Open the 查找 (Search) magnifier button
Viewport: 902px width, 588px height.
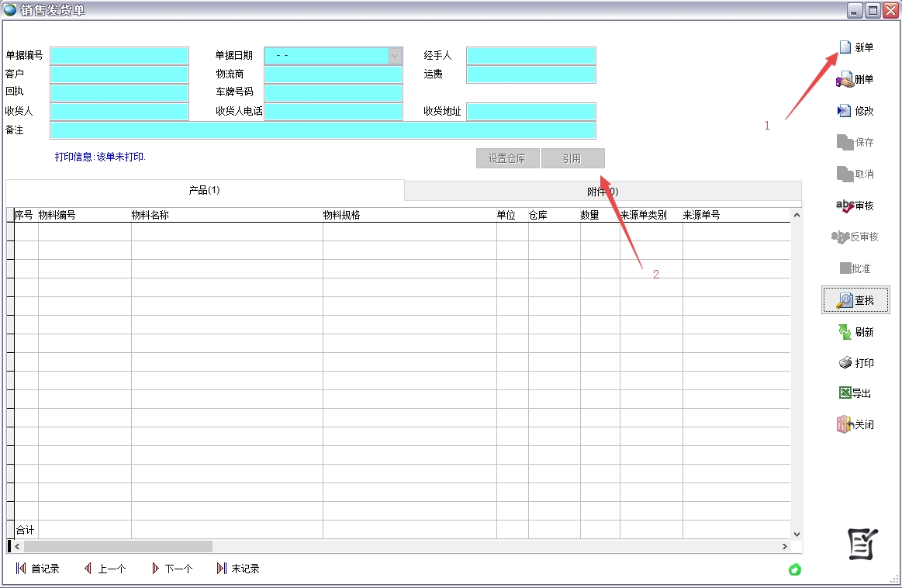(x=845, y=300)
